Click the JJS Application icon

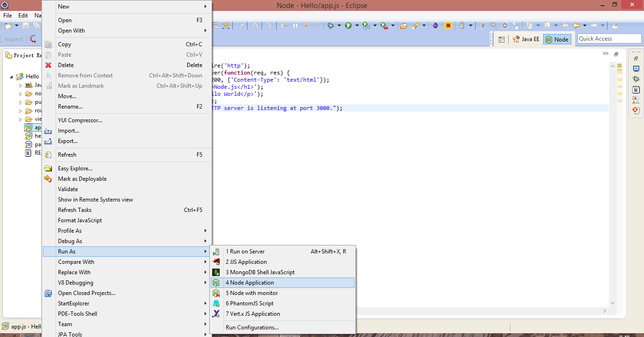(x=216, y=262)
